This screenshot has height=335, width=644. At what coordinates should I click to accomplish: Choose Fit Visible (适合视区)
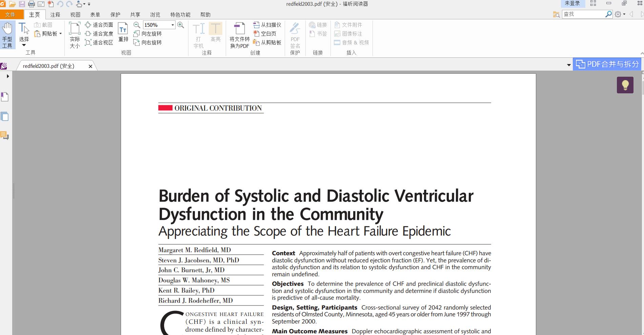99,42
